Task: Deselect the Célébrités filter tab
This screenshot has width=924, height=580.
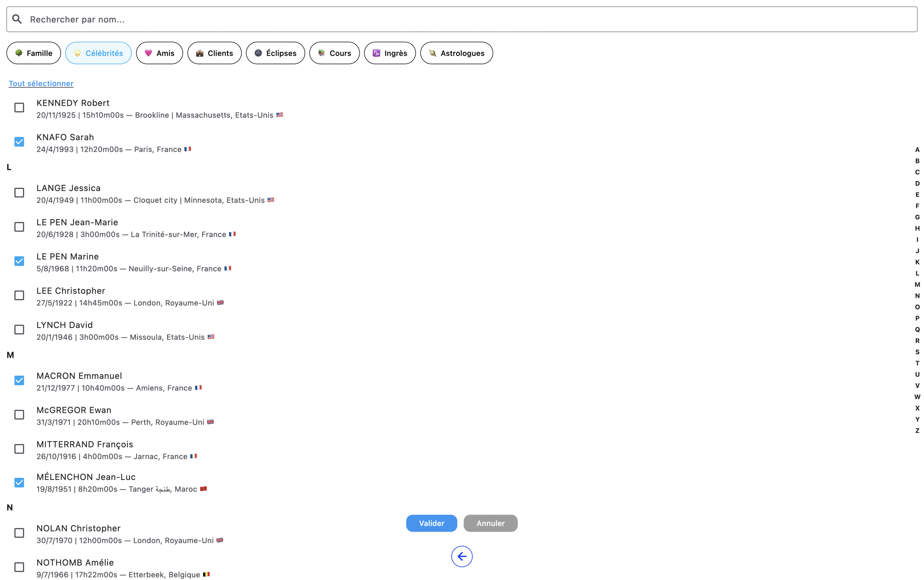Action: click(x=98, y=53)
